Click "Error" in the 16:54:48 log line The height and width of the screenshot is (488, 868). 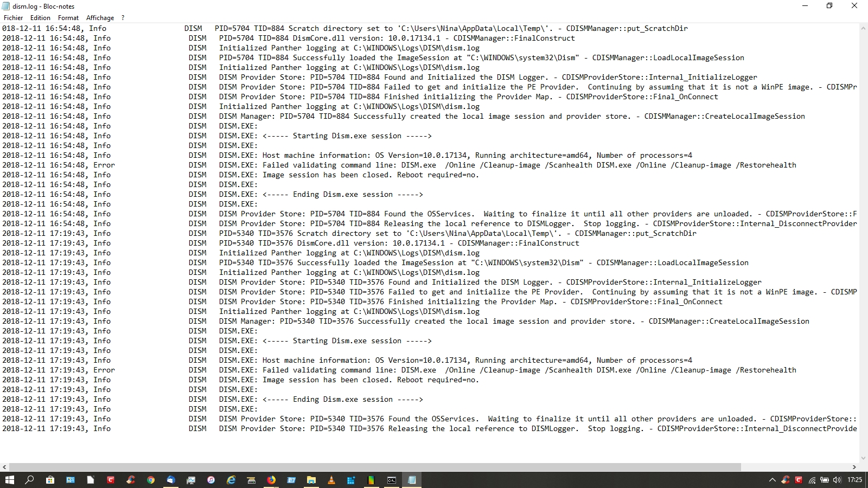pos(104,165)
